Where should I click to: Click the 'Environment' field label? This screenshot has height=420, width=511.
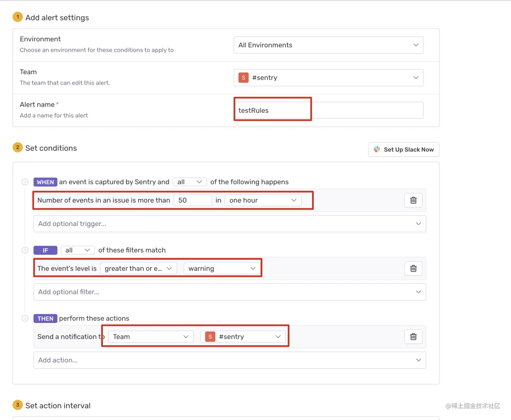point(40,39)
